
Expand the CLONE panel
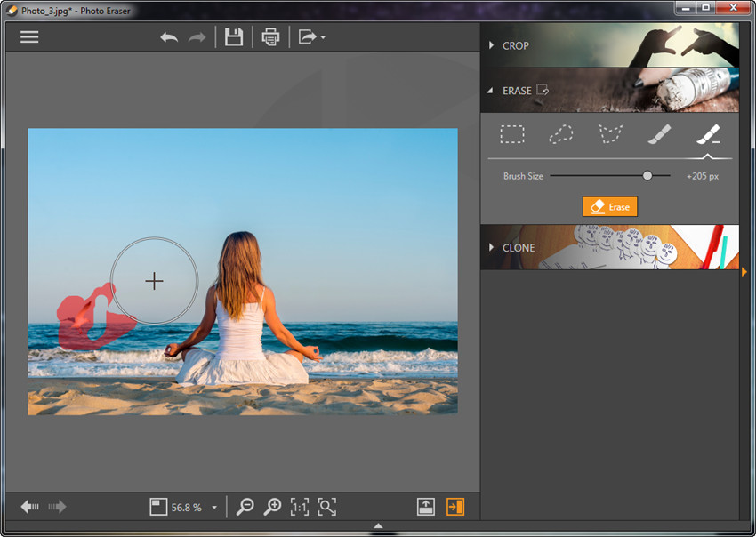pos(491,247)
